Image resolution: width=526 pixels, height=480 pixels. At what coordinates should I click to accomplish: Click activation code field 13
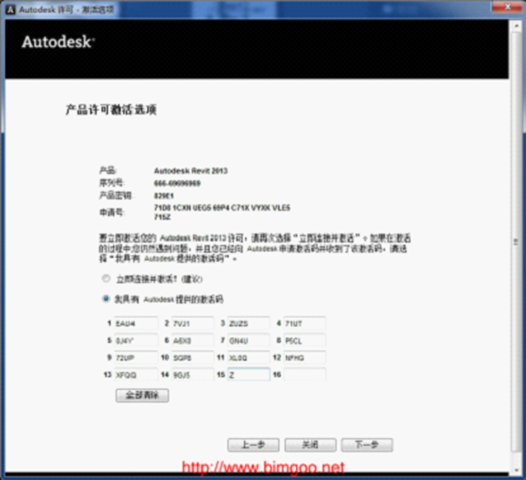136,374
